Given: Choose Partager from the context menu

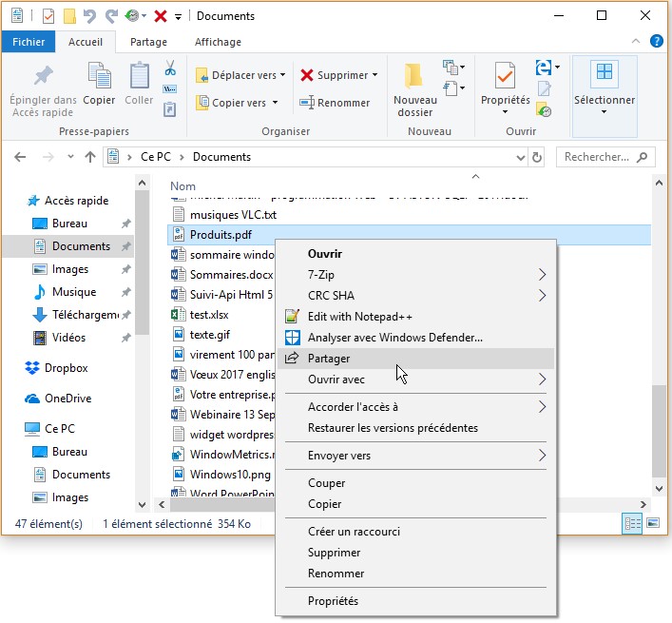Looking at the screenshot, I should [329, 358].
